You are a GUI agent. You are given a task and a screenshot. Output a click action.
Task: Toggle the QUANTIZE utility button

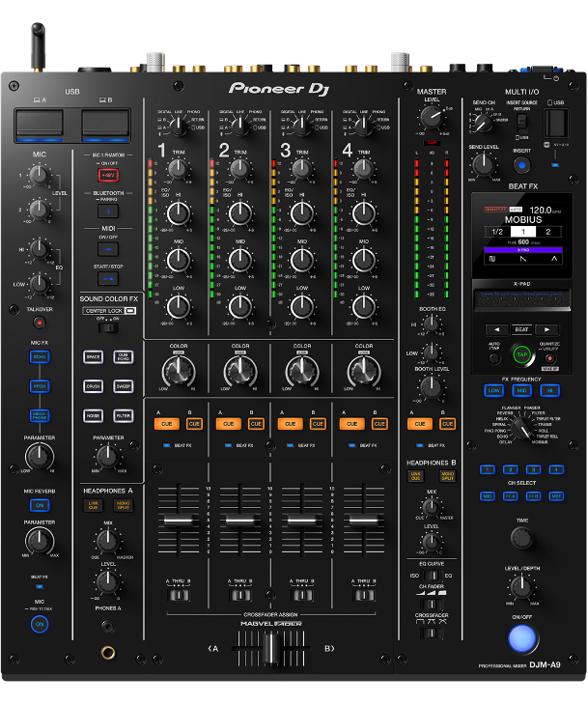pyautogui.click(x=549, y=358)
